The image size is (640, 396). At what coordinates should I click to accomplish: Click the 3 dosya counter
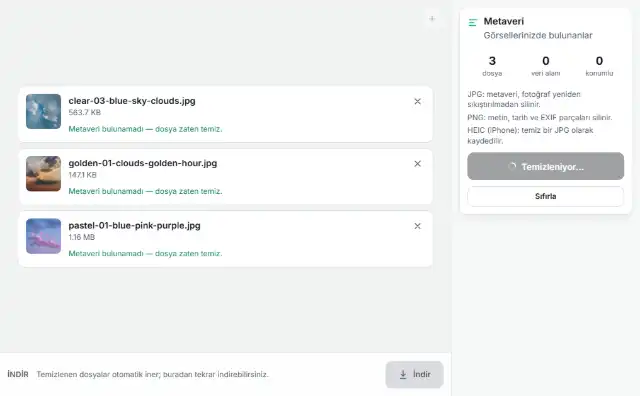(492, 66)
